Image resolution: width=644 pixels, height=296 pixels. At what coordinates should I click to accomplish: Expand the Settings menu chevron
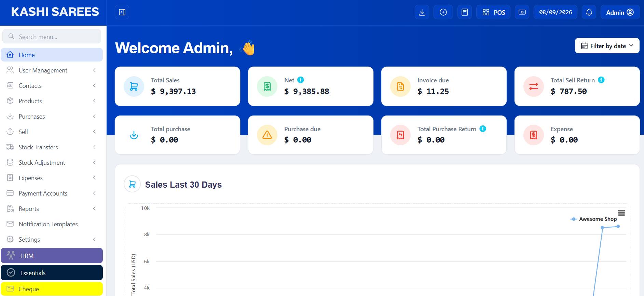[94, 239]
